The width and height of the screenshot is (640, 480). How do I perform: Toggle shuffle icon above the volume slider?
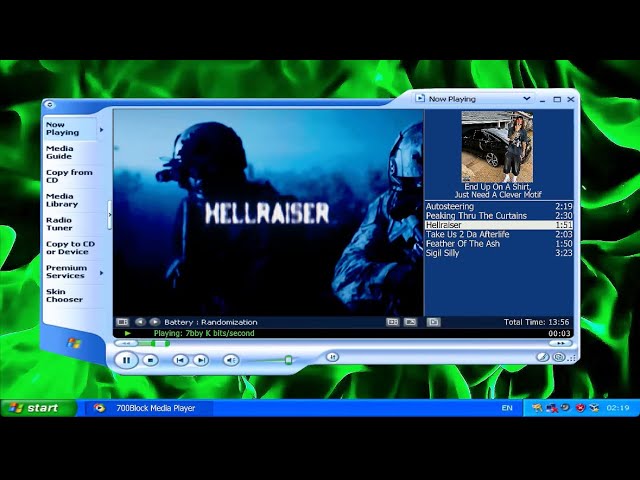point(333,357)
